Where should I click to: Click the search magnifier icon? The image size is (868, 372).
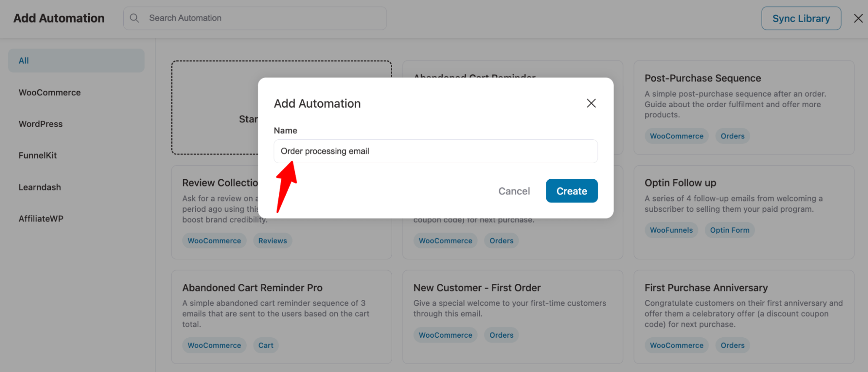[x=135, y=18]
